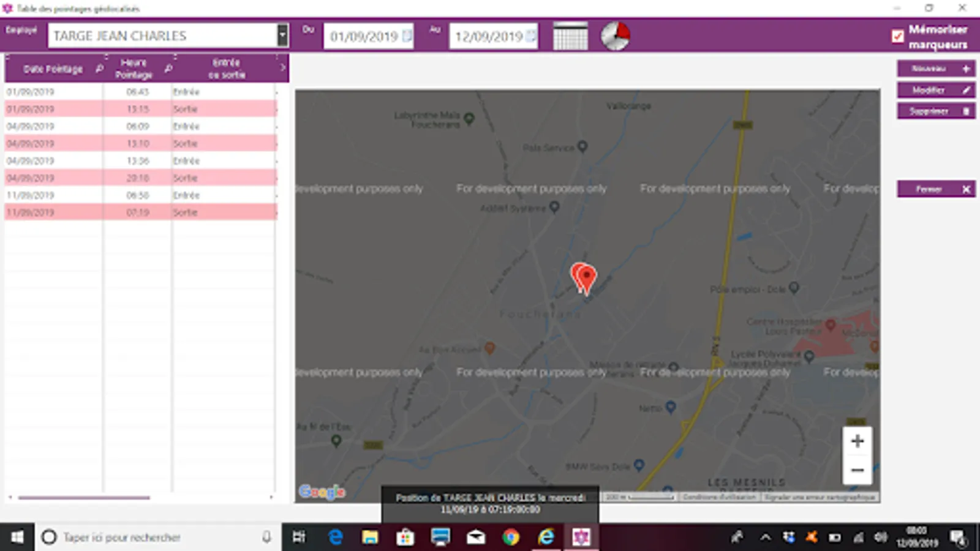Screen dimensions: 980x551
Task: Open the calendar grid icon in toolbar
Action: click(570, 36)
